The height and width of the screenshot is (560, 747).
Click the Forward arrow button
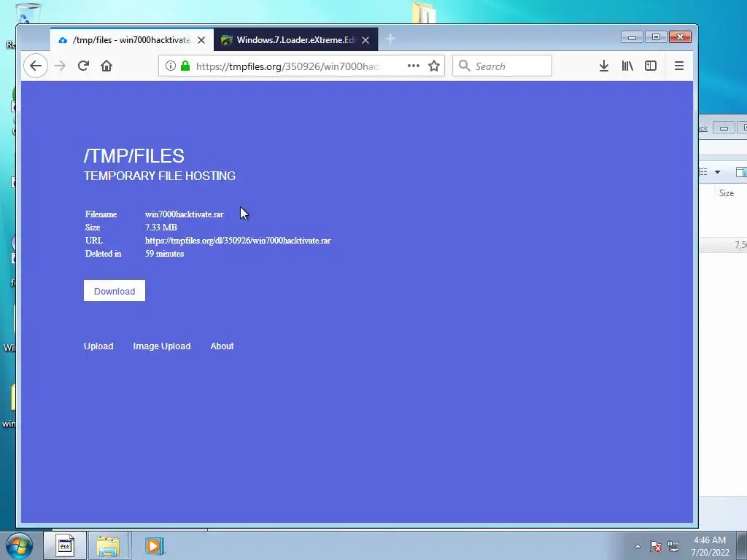tap(60, 66)
